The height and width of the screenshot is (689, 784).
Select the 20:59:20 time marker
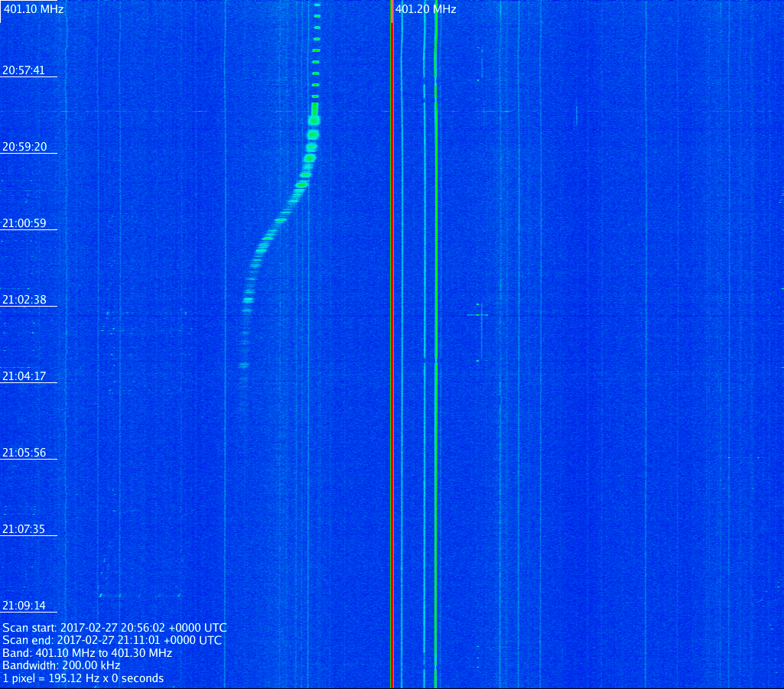pyautogui.click(x=24, y=147)
